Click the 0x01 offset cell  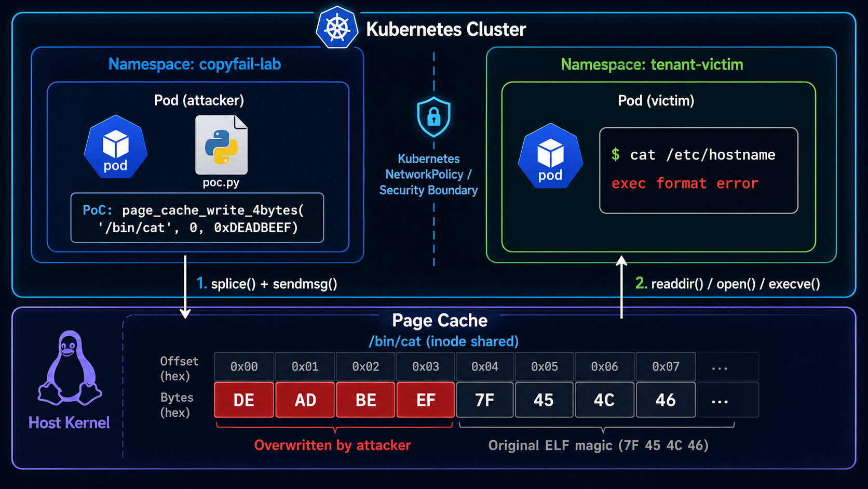tap(305, 367)
